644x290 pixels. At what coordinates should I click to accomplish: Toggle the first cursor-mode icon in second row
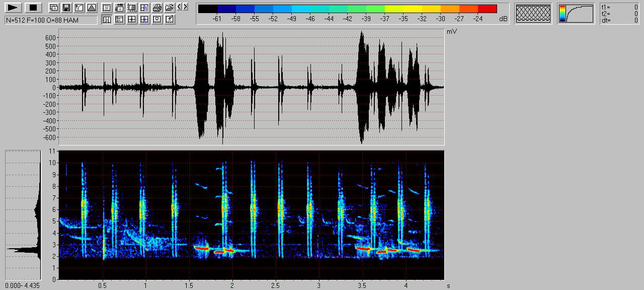click(107, 20)
